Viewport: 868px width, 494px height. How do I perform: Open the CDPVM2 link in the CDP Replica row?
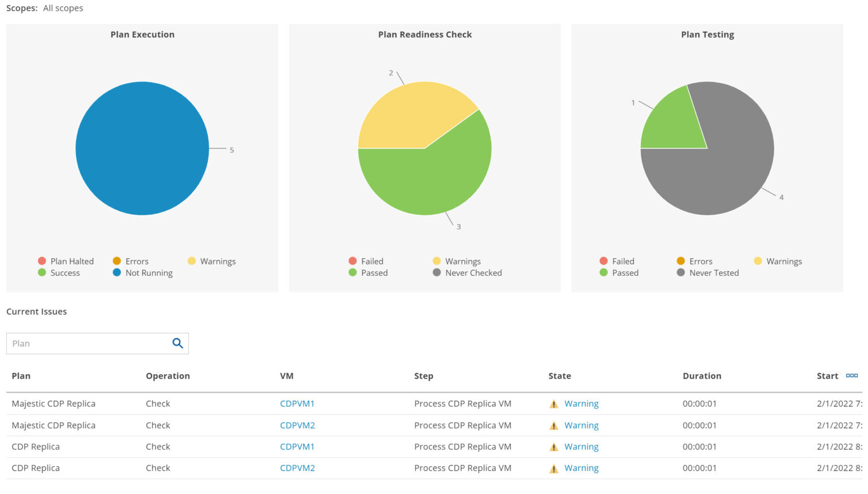point(297,468)
